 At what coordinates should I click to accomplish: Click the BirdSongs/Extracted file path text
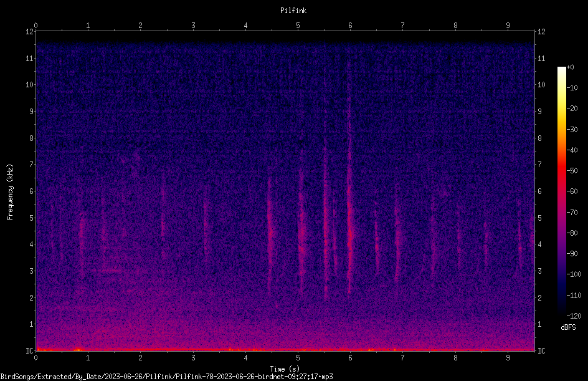166,377
